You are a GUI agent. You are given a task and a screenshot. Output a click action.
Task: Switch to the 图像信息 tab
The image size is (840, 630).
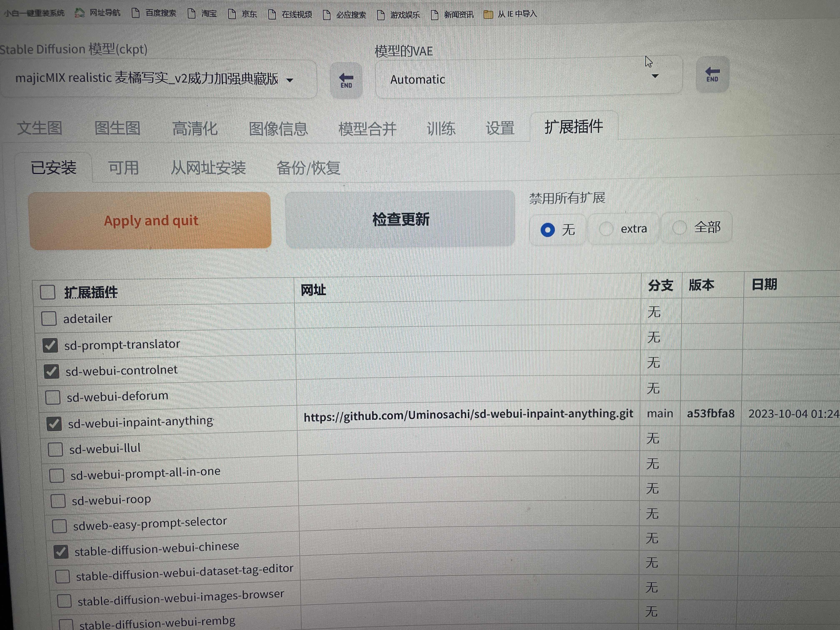click(x=278, y=129)
